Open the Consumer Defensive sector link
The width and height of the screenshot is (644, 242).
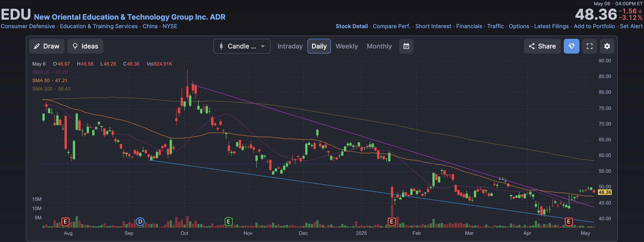28,26
